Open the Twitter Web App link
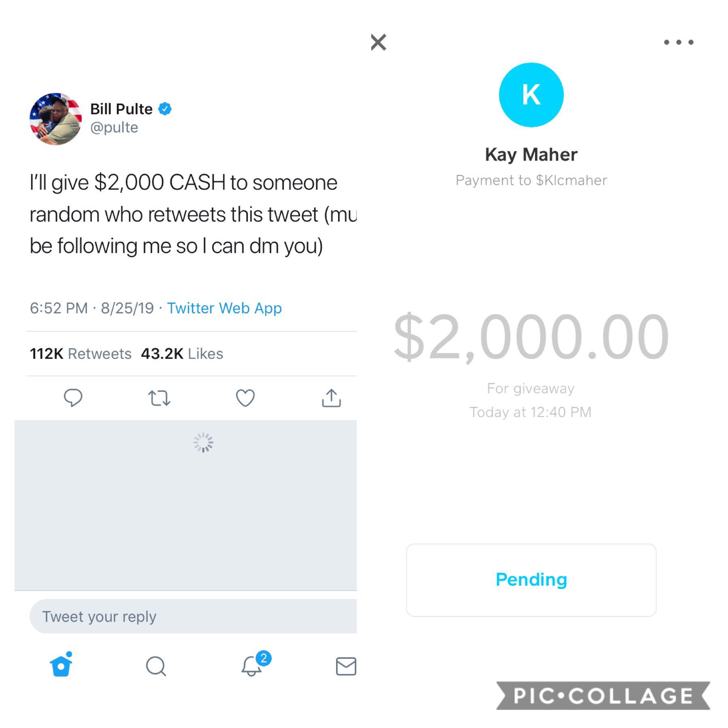 (224, 308)
